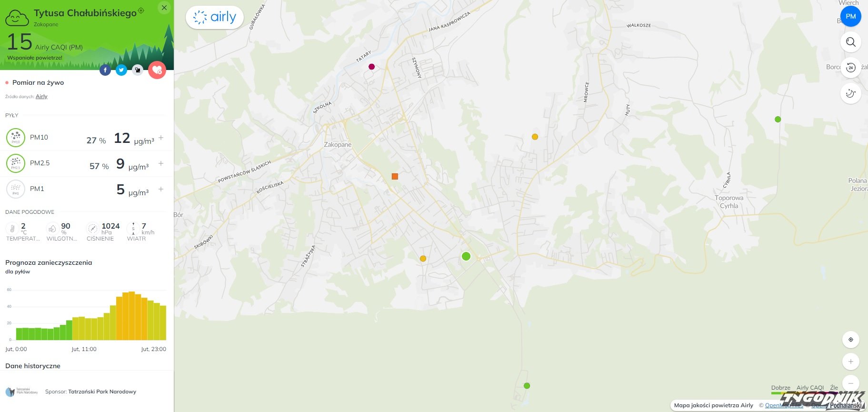Toggle the PM pollutant layer button
The width and height of the screenshot is (868, 412).
850,16
